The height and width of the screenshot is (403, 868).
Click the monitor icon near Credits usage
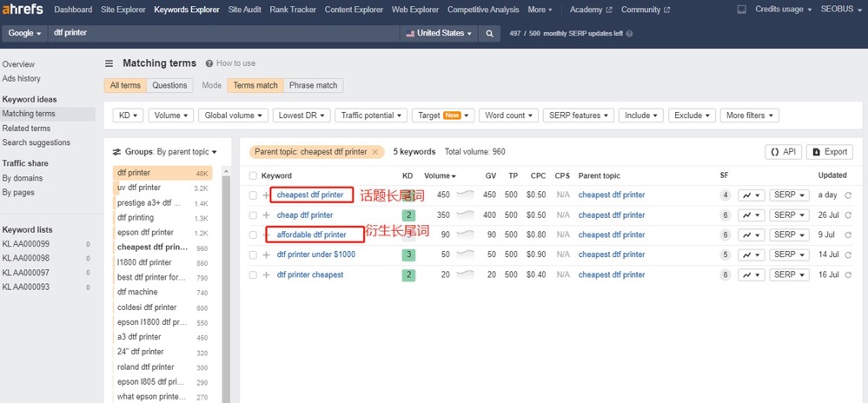coord(742,10)
